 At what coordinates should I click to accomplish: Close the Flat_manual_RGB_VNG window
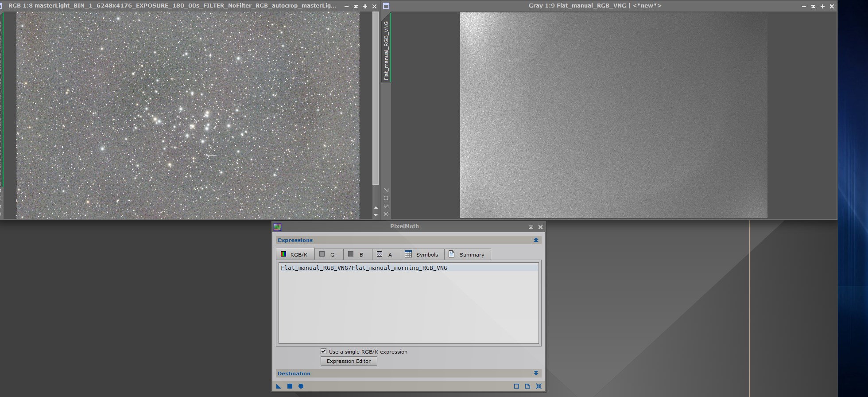point(832,6)
